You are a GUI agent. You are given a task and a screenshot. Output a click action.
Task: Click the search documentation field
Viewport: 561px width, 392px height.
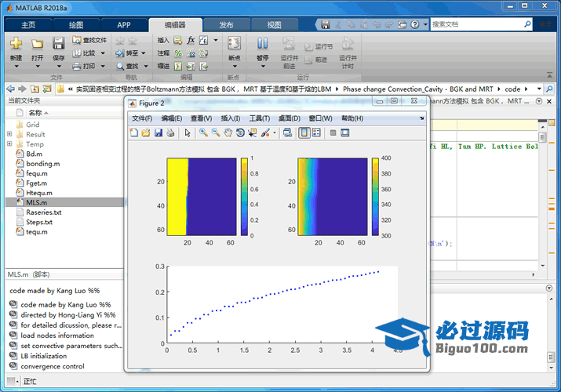click(477, 24)
